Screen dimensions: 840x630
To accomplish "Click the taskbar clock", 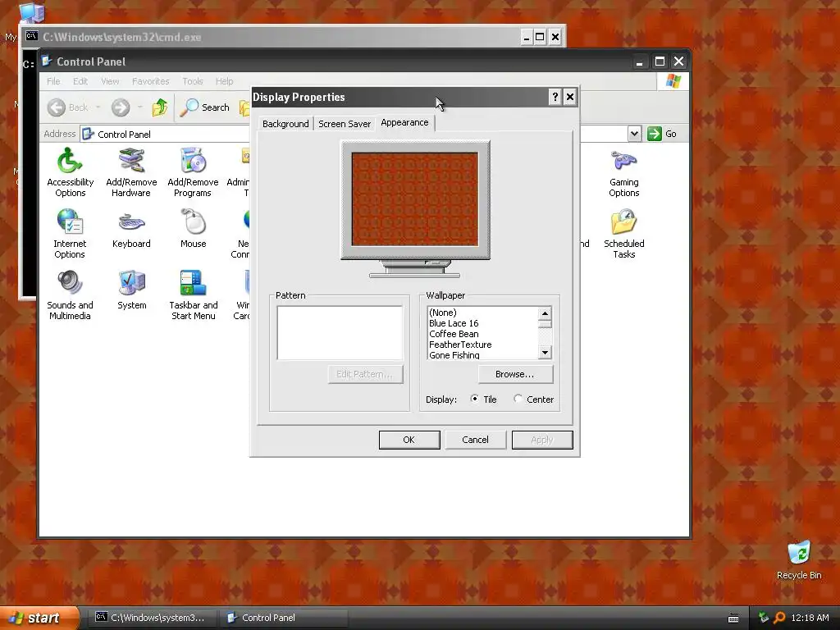I will pyautogui.click(x=810, y=618).
